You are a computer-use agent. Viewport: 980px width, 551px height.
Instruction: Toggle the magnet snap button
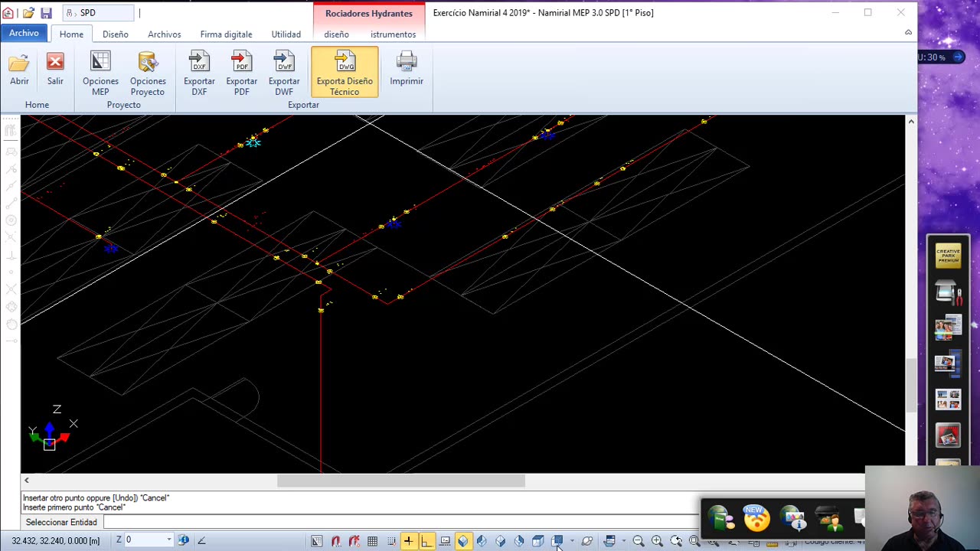336,541
